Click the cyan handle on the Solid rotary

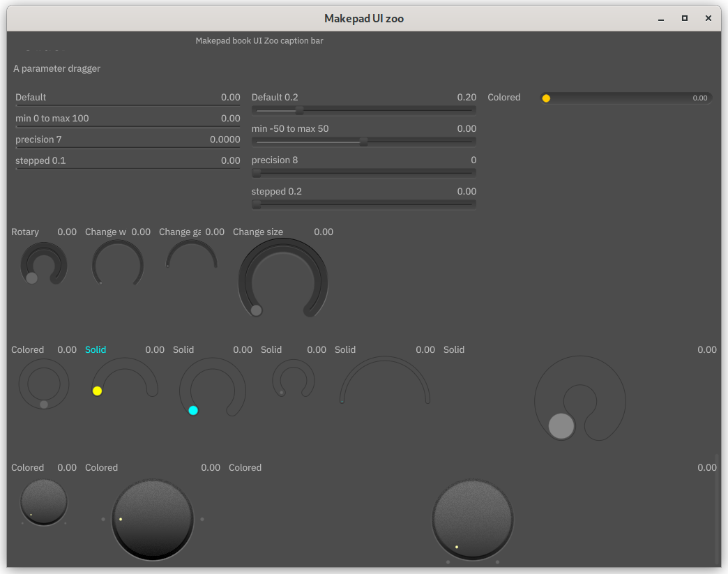(x=193, y=410)
